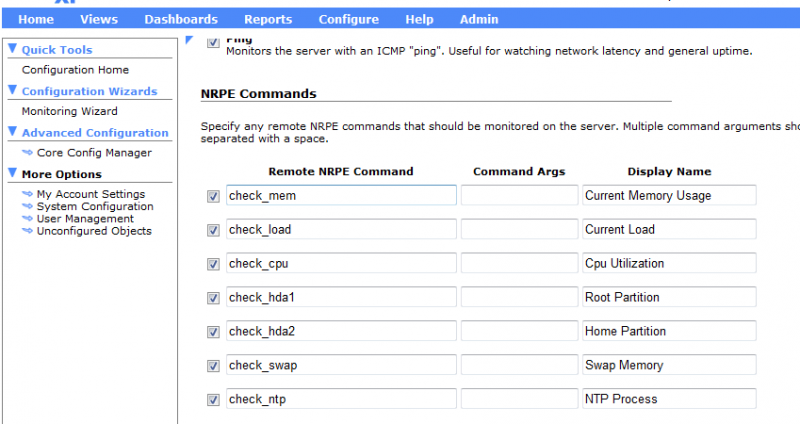Click the check_ntp command field
The image size is (800, 424).
click(x=341, y=399)
